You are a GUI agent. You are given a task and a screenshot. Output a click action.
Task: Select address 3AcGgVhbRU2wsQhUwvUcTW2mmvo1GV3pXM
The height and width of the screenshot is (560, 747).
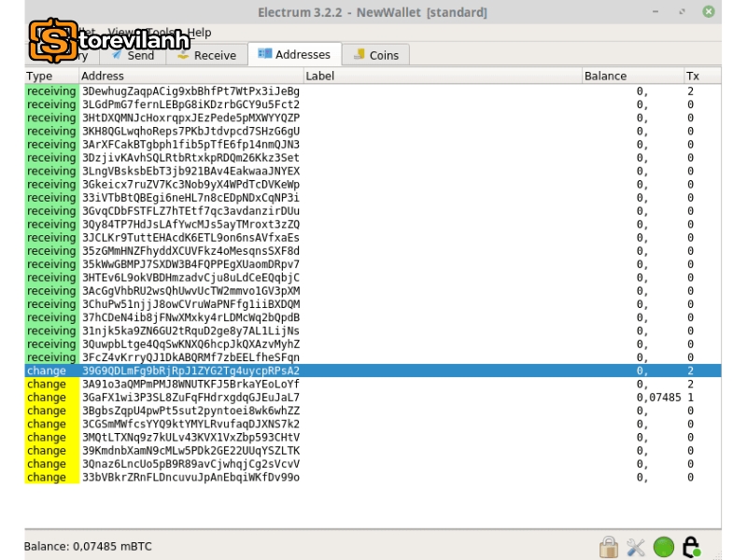(x=190, y=291)
